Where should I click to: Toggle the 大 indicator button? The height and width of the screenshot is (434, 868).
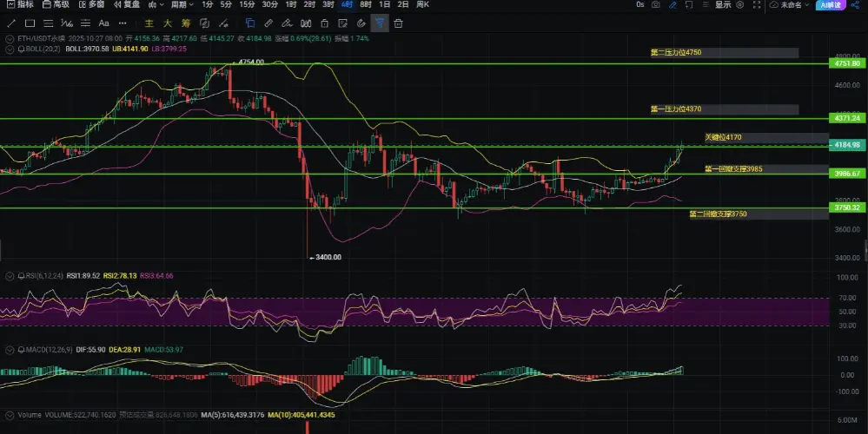[167, 23]
